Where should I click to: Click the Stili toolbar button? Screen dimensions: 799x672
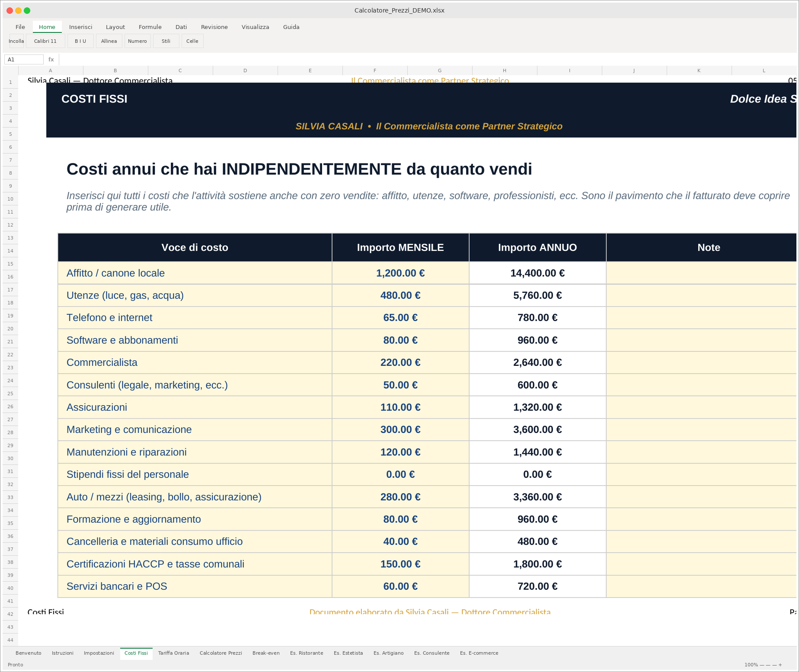coord(166,41)
